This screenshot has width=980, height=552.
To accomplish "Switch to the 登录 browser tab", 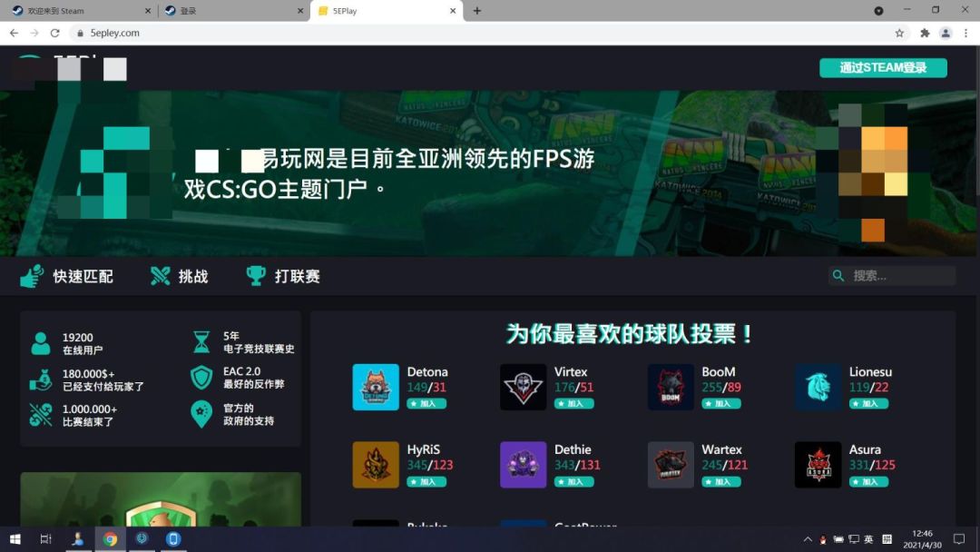I will pos(232,11).
